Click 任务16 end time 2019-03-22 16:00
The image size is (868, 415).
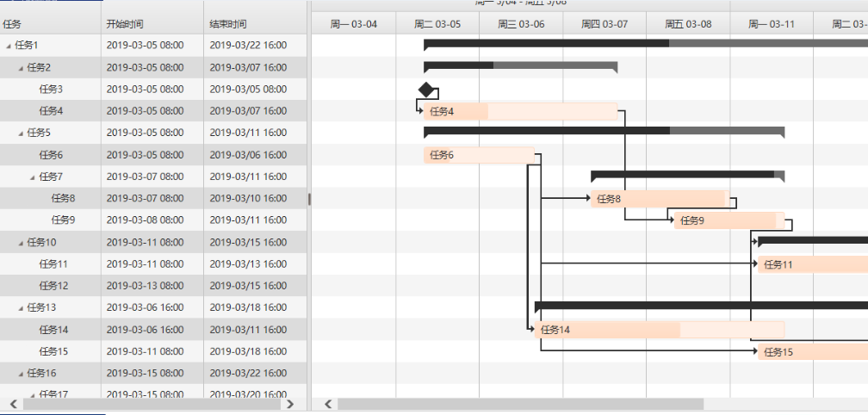[x=248, y=374]
